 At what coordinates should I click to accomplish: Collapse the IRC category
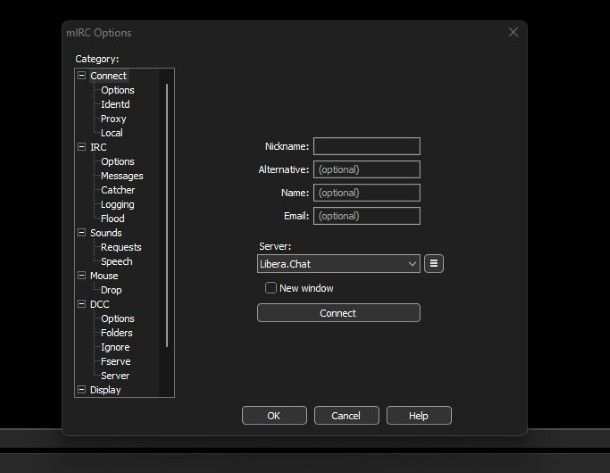81,147
